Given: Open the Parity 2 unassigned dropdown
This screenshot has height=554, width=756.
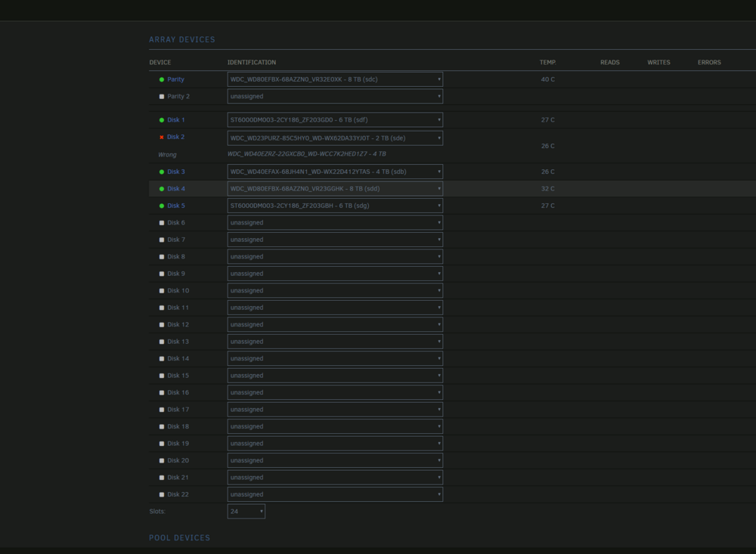Looking at the screenshot, I should 335,97.
